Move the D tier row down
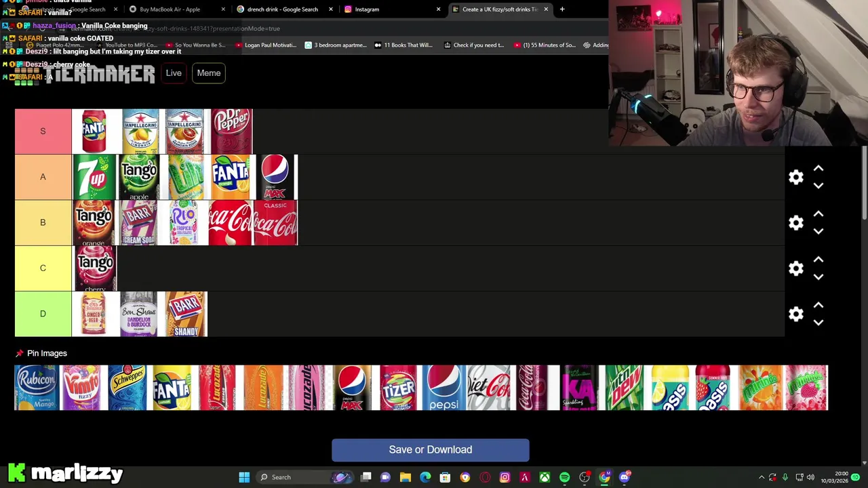Image resolution: width=868 pixels, height=488 pixels. [818, 322]
